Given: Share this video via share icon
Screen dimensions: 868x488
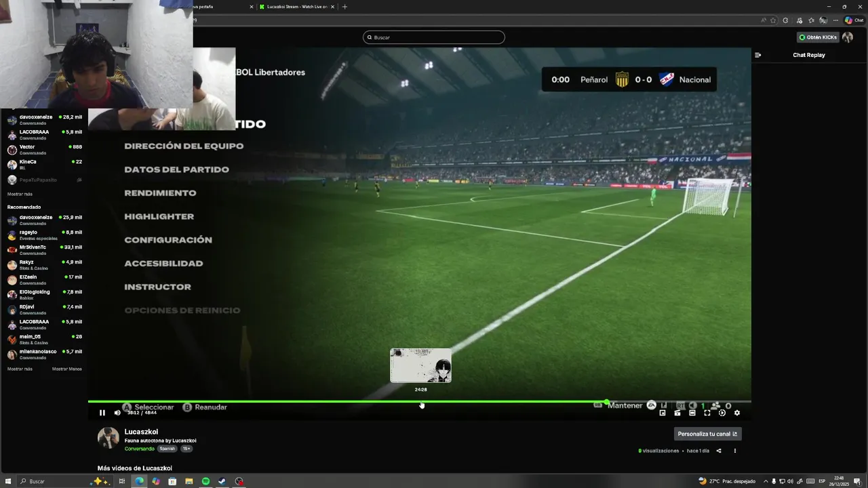Looking at the screenshot, I should pos(719,451).
